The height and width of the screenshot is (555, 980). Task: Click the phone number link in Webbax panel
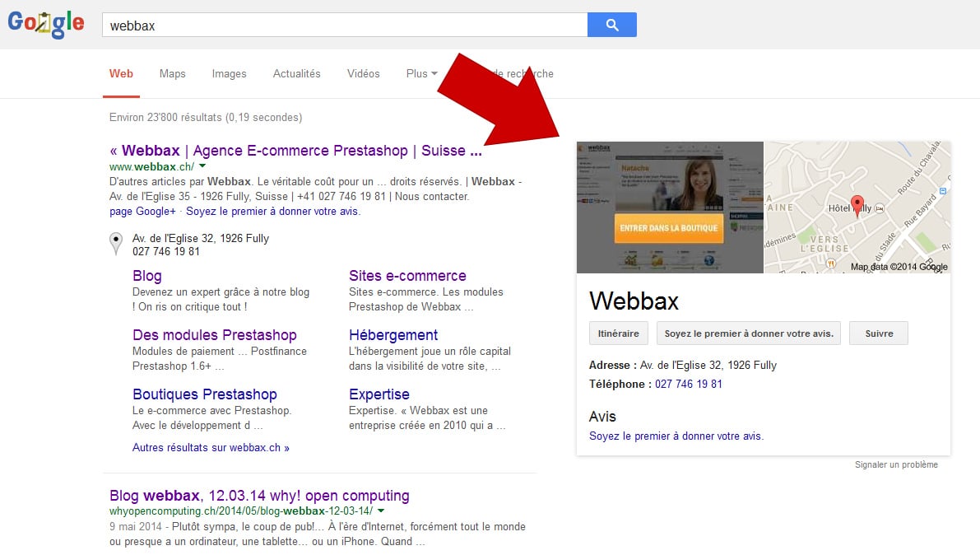coord(689,385)
